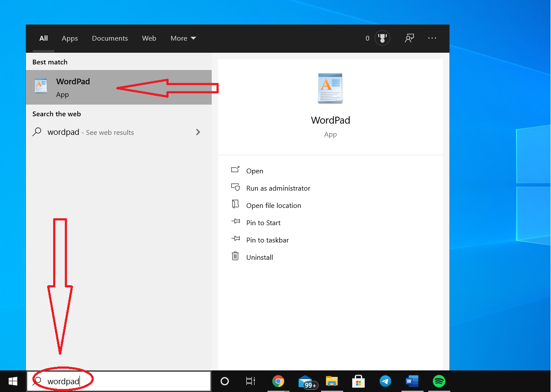Open the Windows Start button
This screenshot has width=551, height=392.
click(13, 381)
